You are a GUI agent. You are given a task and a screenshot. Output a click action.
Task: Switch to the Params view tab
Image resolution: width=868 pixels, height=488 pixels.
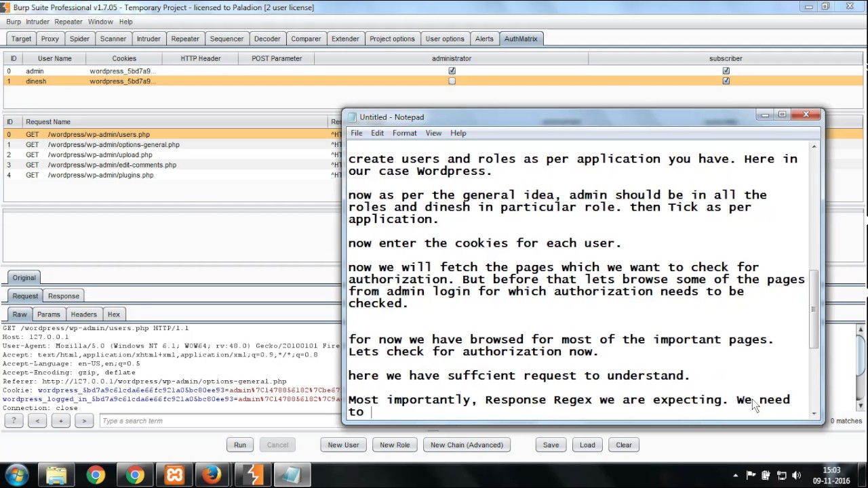(49, 314)
